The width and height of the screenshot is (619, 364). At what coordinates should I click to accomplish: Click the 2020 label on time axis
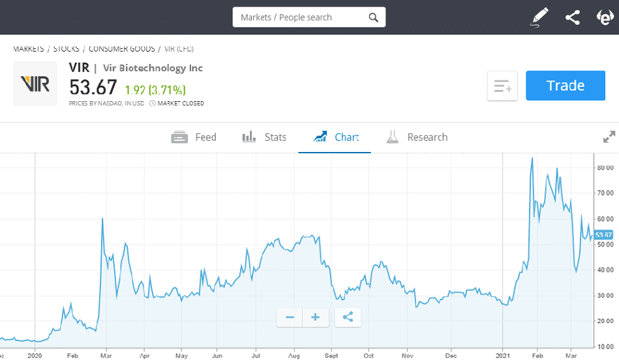tap(35, 356)
